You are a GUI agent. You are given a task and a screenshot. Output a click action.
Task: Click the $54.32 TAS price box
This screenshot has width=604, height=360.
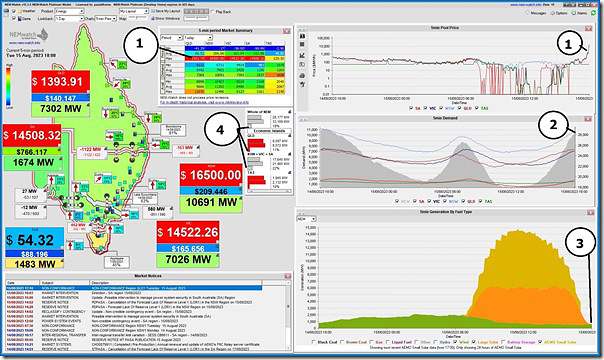(34, 240)
